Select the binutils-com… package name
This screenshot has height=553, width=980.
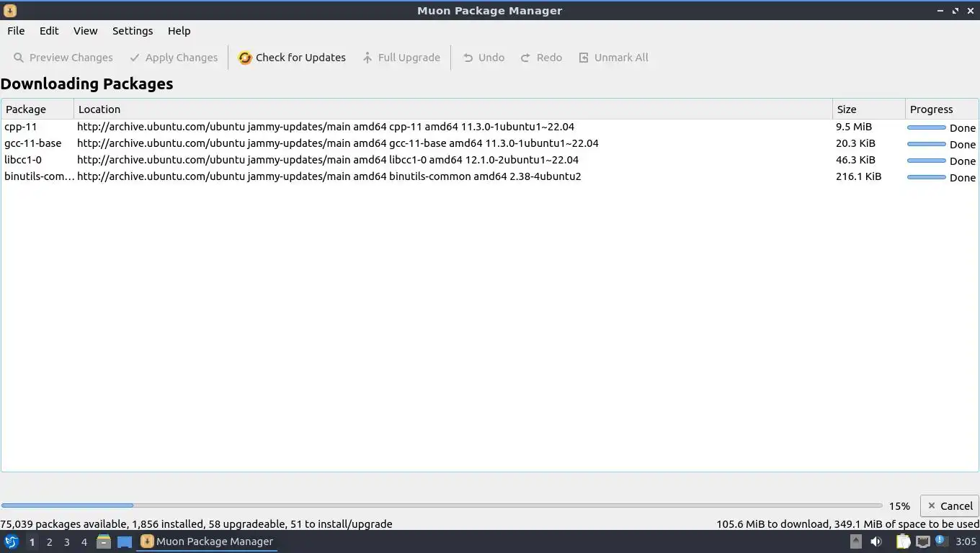tap(39, 176)
